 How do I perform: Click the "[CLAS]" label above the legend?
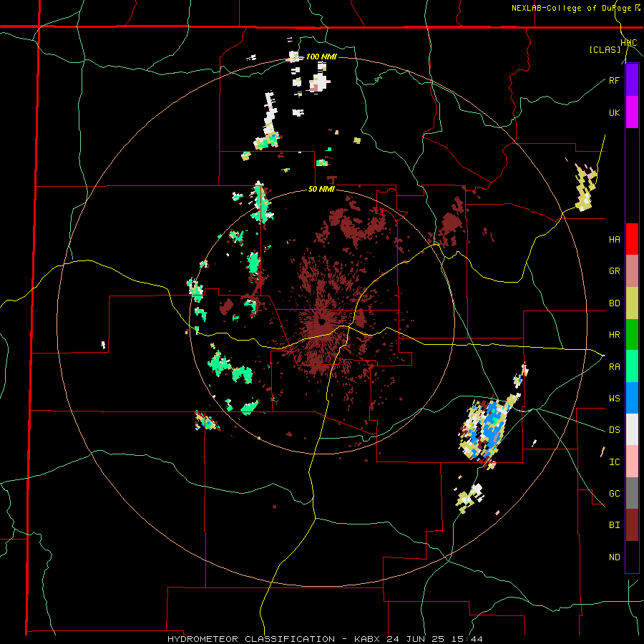605,49
